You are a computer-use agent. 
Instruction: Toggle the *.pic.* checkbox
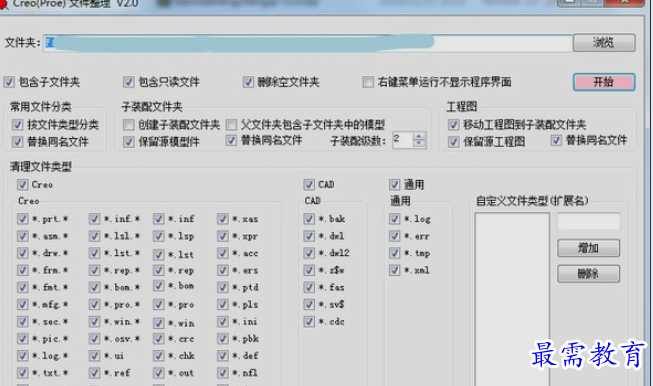tap(22, 339)
